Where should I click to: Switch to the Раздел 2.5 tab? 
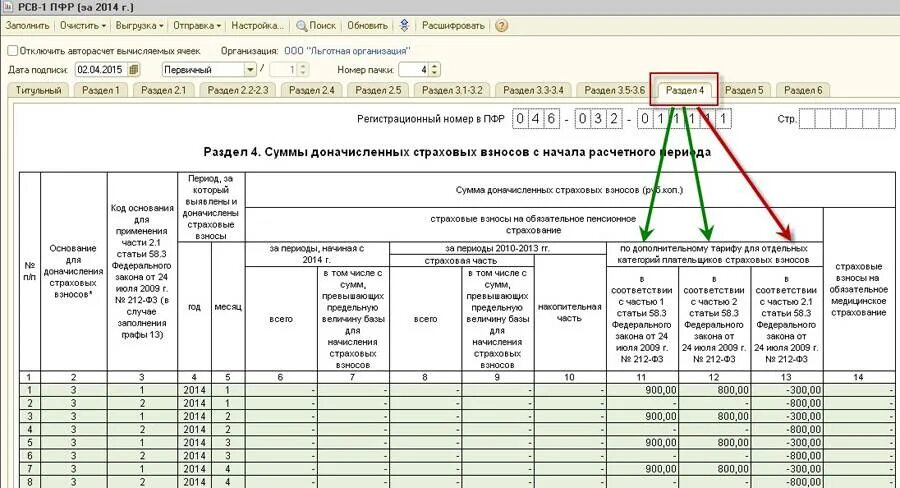tap(378, 90)
